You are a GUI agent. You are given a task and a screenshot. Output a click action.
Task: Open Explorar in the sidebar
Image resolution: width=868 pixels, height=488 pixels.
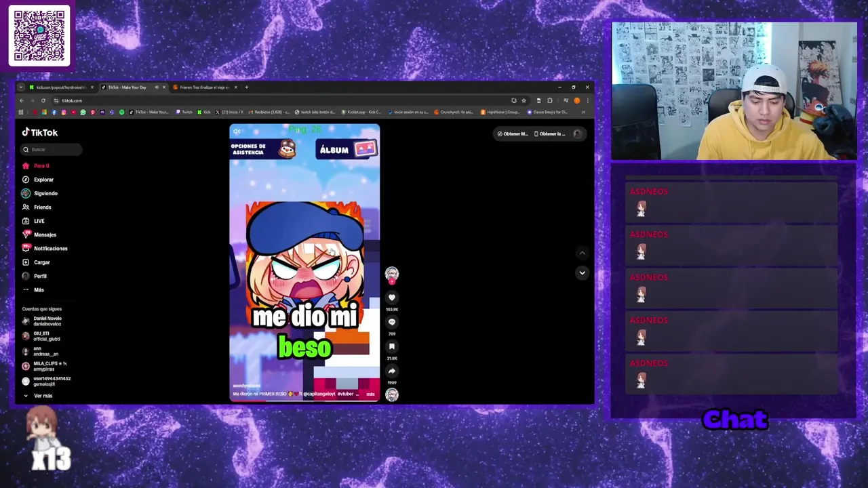[x=38, y=180]
